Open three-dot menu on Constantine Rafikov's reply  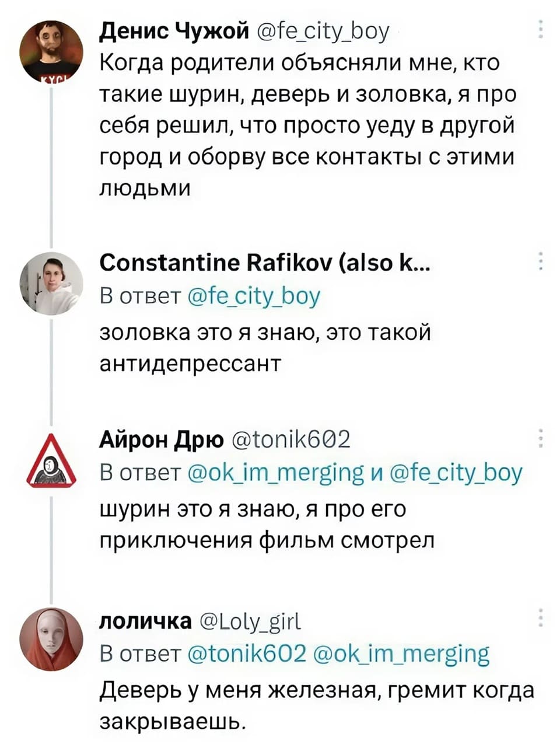(542, 262)
